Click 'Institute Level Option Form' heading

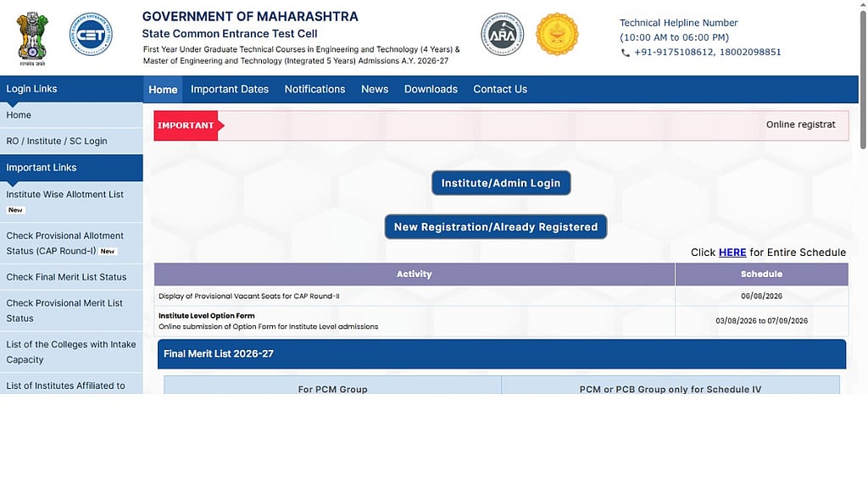tap(207, 316)
